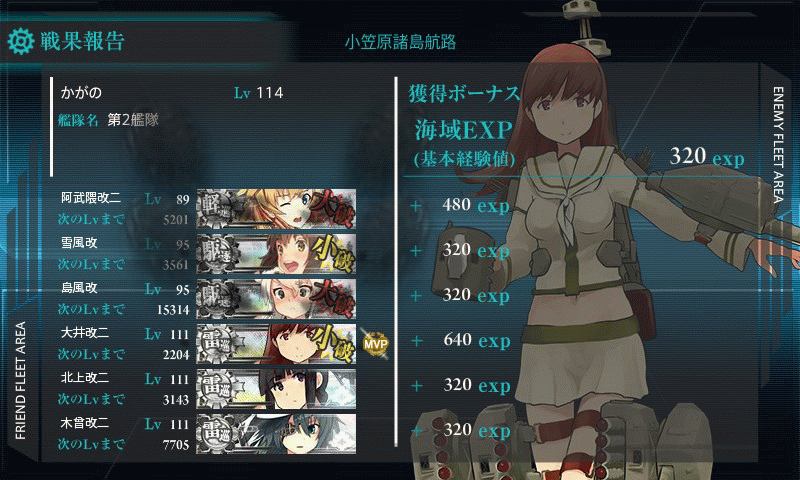Click the gold MVP badge
The width and height of the screenshot is (800, 480).
(x=375, y=344)
